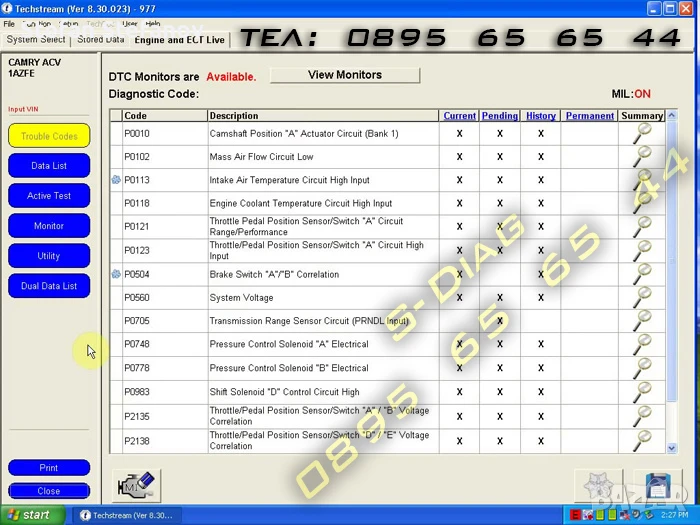Click the clear DTC eraser icon
The image size is (700, 525).
[x=136, y=485]
